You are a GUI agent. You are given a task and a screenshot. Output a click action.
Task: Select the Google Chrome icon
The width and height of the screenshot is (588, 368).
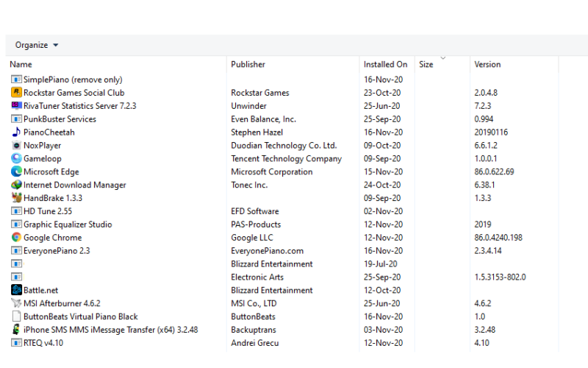tap(16, 237)
